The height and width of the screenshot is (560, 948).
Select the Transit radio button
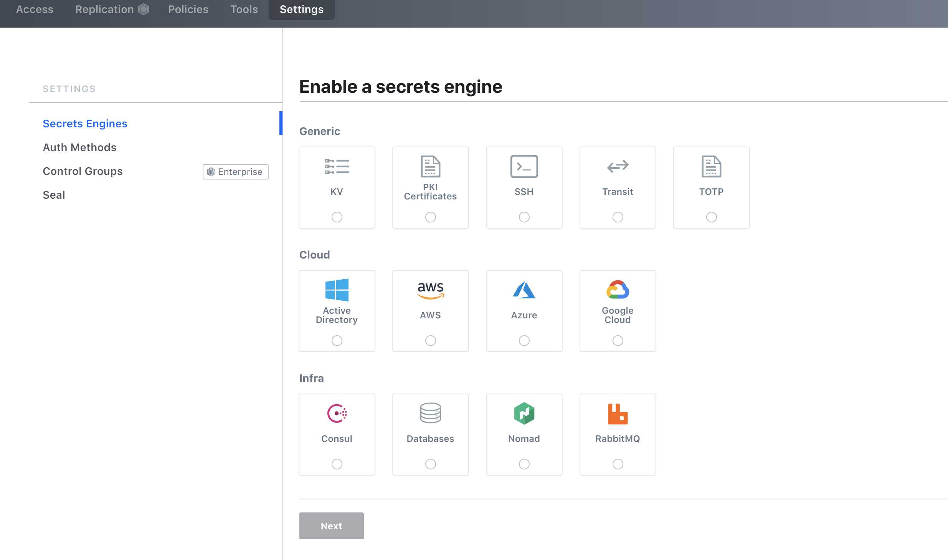point(618,217)
